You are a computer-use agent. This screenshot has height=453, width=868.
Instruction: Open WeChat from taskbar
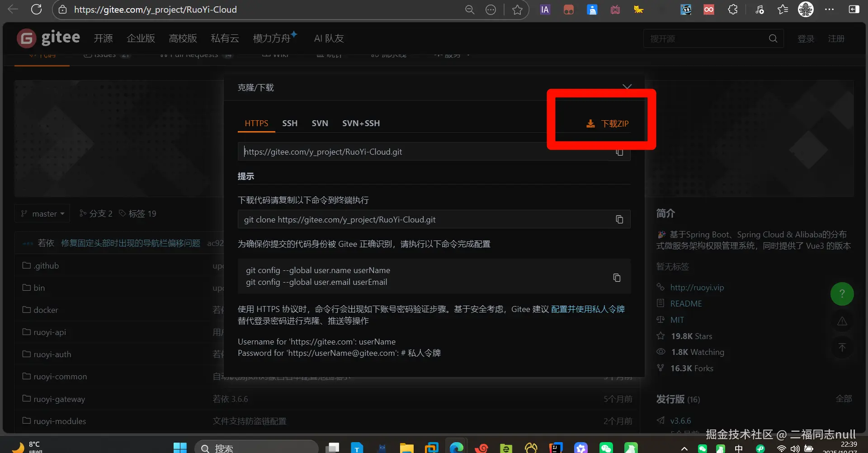(x=606, y=448)
